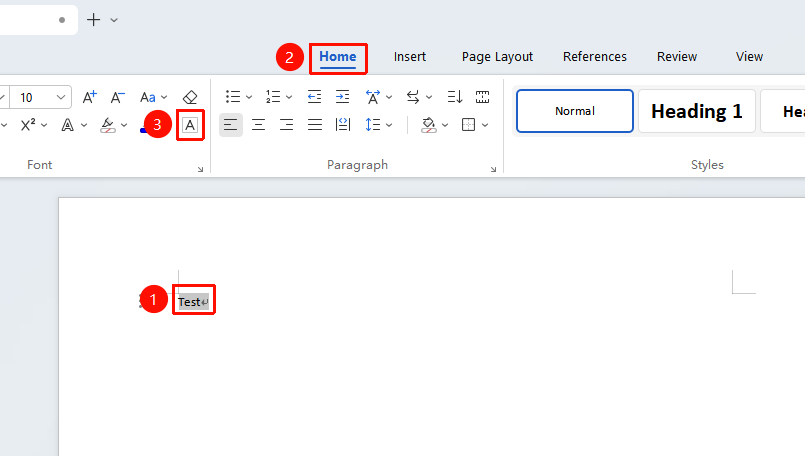Expand the bullets dropdown arrow
The image size is (805, 456).
pos(249,97)
